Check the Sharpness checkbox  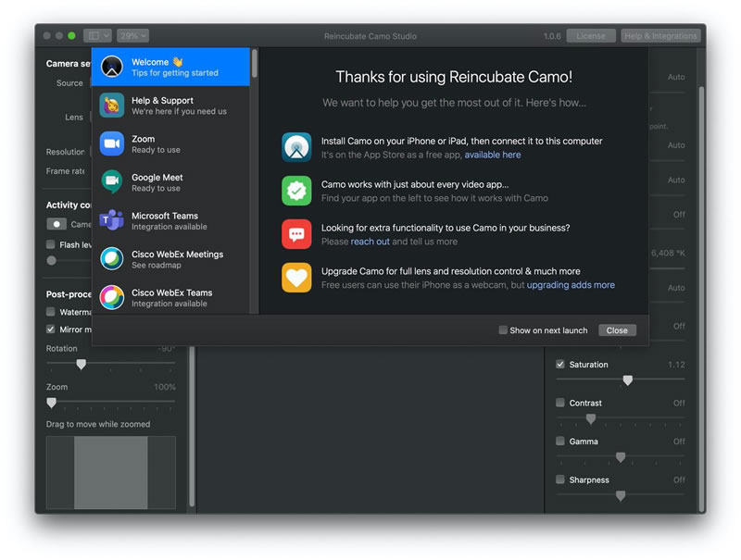click(560, 479)
